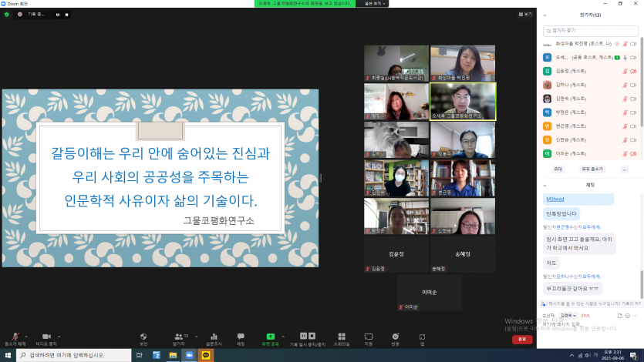
Task: Toggle the 참가자 participants panel icon
Action: (x=179, y=336)
